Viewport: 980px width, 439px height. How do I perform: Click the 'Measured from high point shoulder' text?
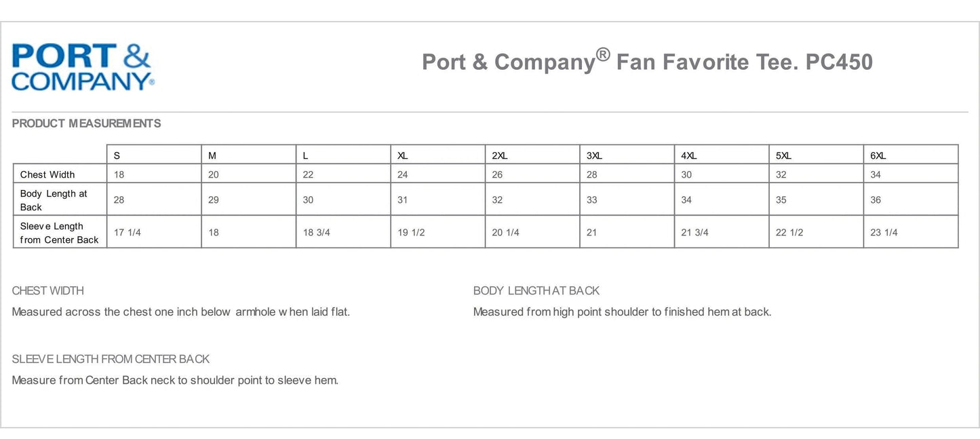pos(622,312)
